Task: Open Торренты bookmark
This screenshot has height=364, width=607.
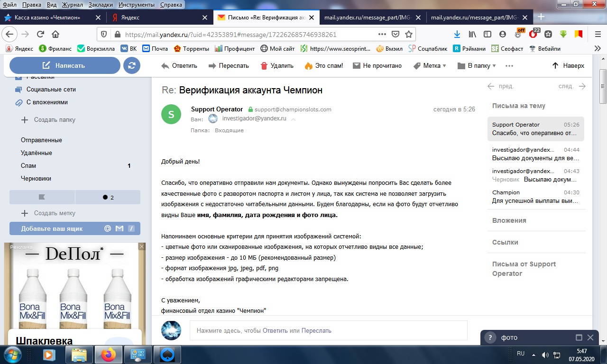Action: pos(191,48)
